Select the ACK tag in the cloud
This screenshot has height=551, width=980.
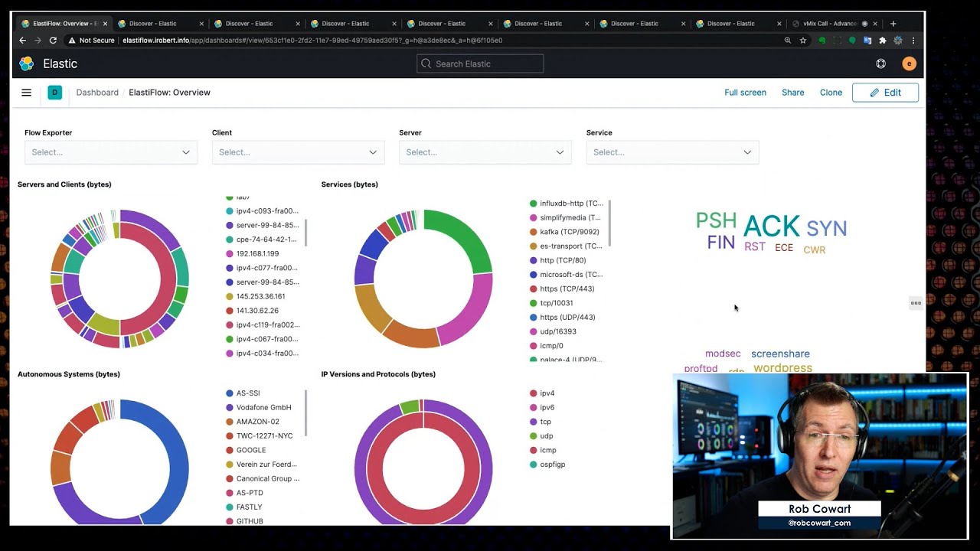click(771, 226)
